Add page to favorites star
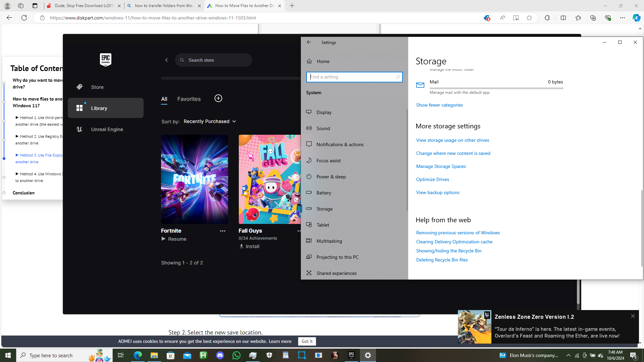 pyautogui.click(x=529, y=18)
